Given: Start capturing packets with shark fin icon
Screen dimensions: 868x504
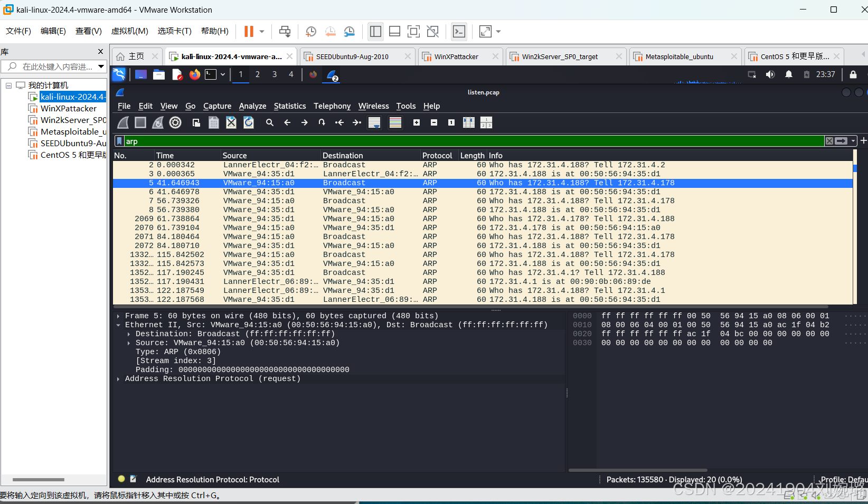Looking at the screenshot, I should pos(123,122).
